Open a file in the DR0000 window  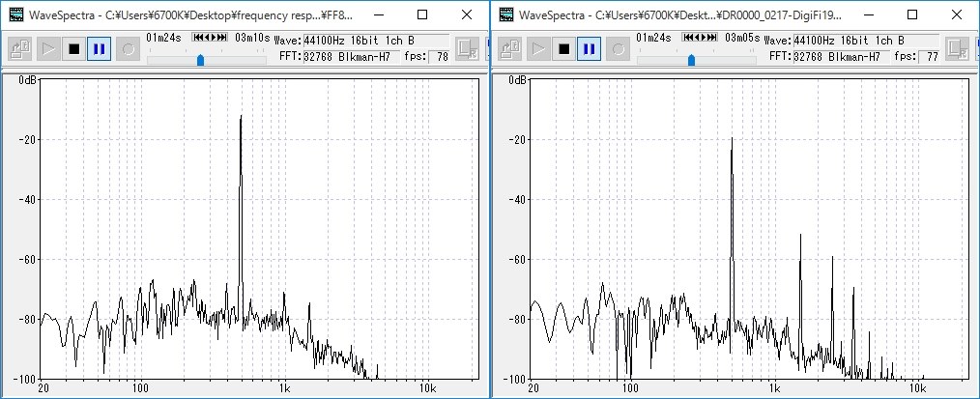point(510,48)
